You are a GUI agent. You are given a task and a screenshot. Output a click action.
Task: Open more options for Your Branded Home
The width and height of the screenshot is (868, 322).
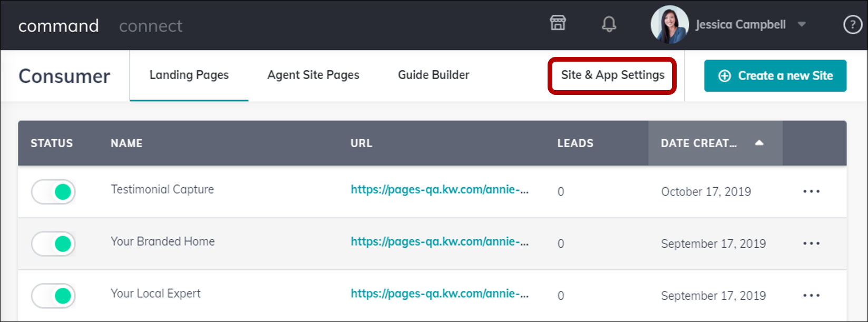(x=811, y=243)
